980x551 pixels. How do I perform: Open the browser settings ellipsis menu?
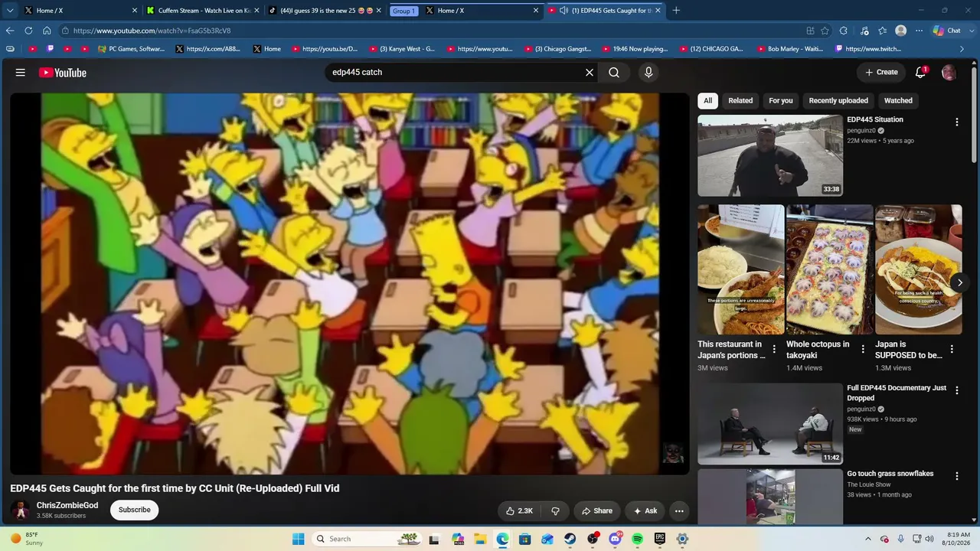pyautogui.click(x=920, y=31)
